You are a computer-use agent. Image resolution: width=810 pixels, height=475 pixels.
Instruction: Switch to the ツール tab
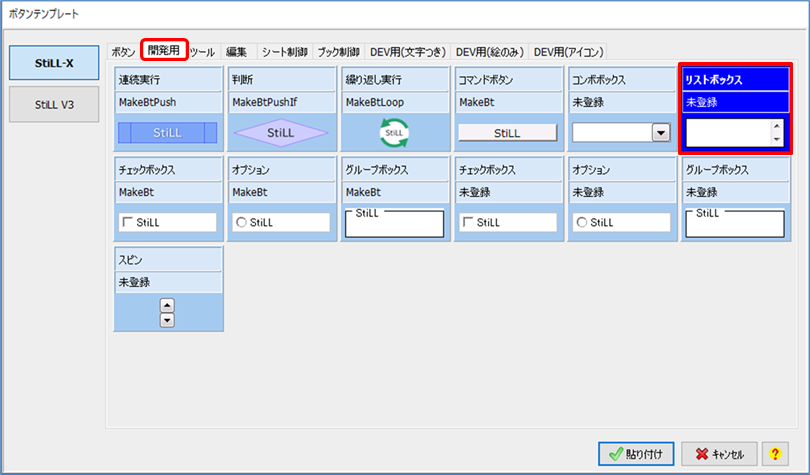point(201,51)
